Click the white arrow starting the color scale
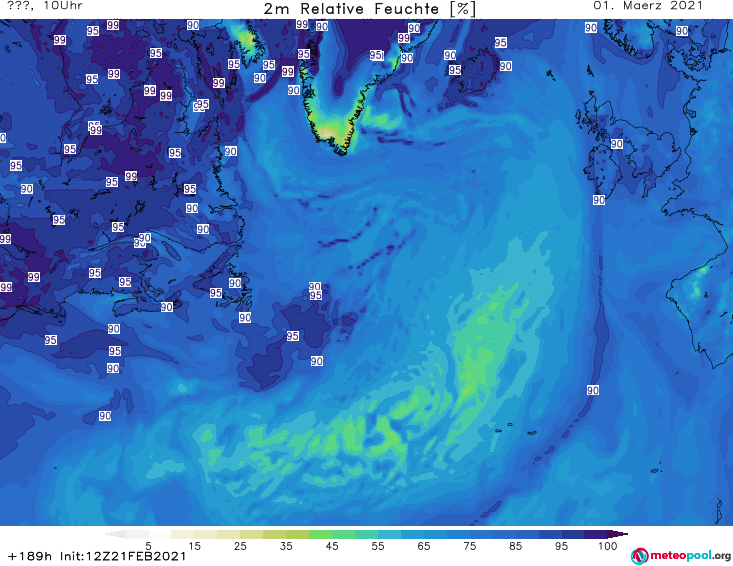The image size is (733, 566). 115,534
